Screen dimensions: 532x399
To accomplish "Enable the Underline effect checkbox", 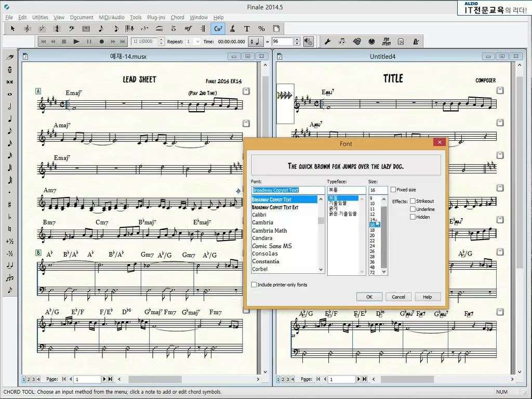I will (x=413, y=209).
